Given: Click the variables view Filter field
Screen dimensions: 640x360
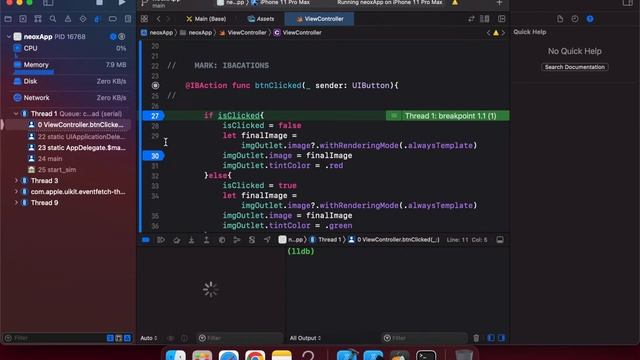Looking at the screenshot, I should 240,338.
